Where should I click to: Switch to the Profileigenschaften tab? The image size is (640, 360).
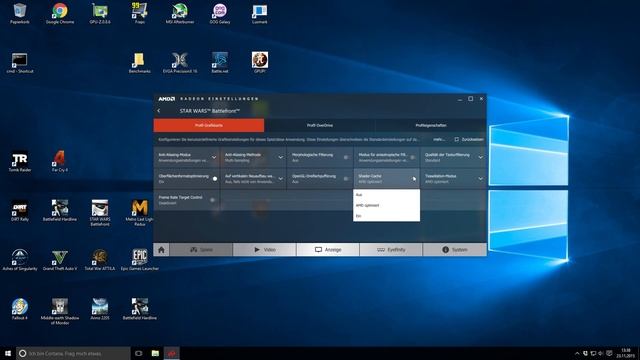pos(431,125)
